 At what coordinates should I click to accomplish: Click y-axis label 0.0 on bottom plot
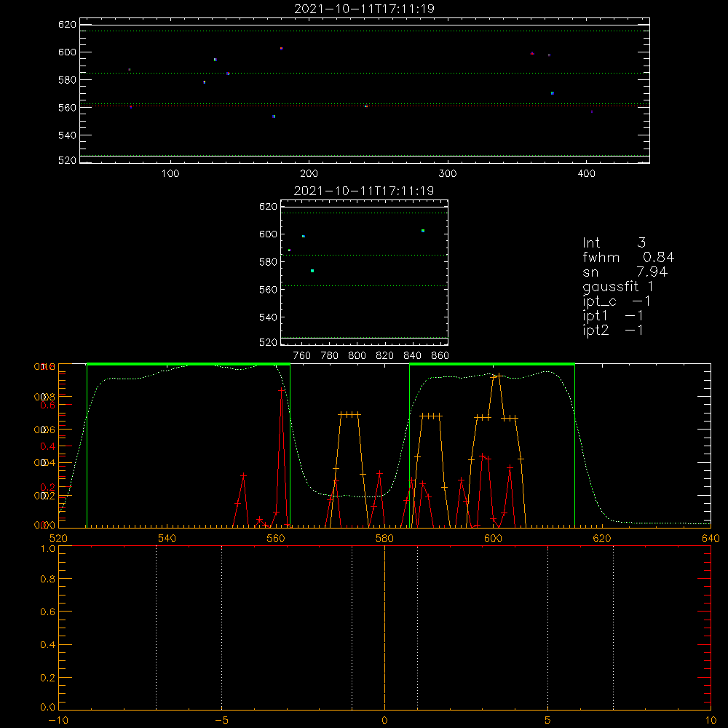[48, 707]
